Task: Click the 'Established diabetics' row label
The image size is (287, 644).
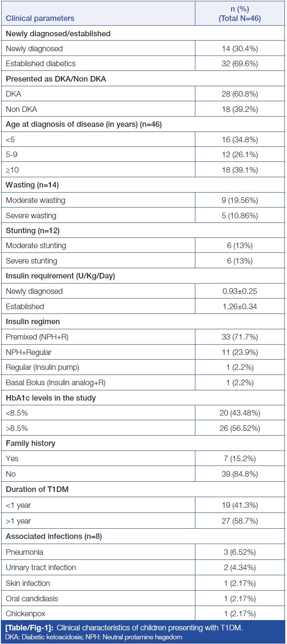Action: [41, 64]
